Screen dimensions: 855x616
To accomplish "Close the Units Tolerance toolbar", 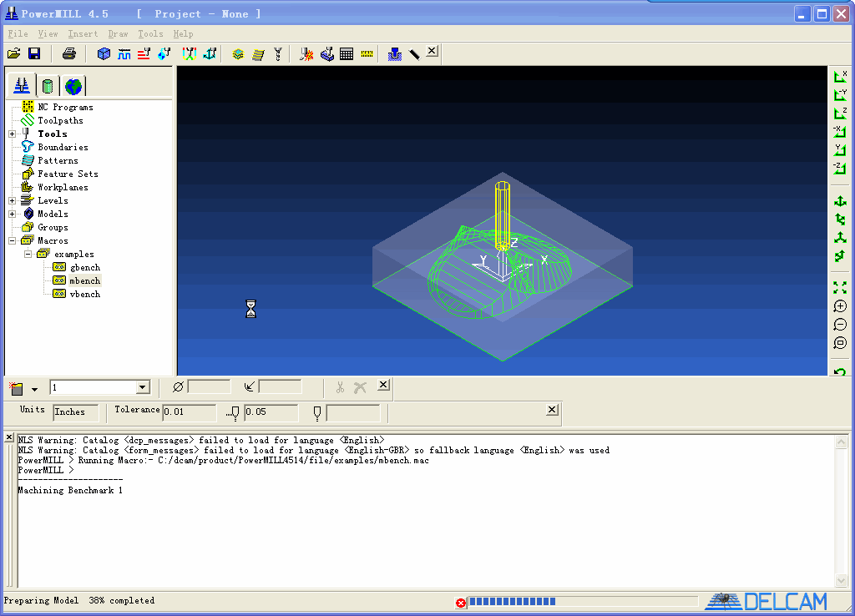I will pyautogui.click(x=553, y=409).
